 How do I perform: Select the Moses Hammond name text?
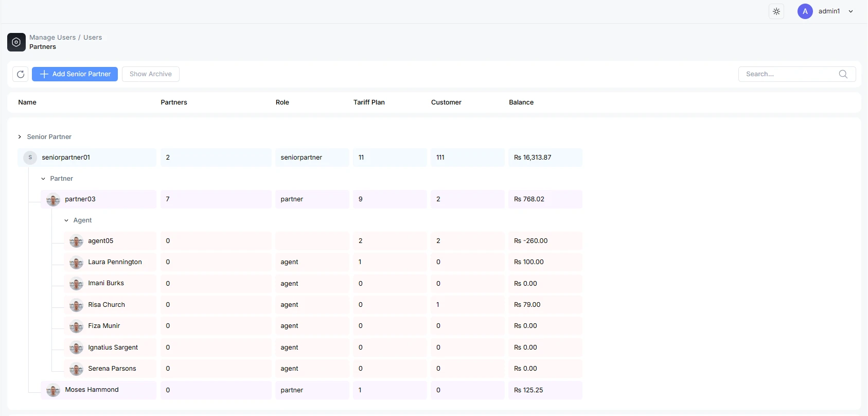92,390
